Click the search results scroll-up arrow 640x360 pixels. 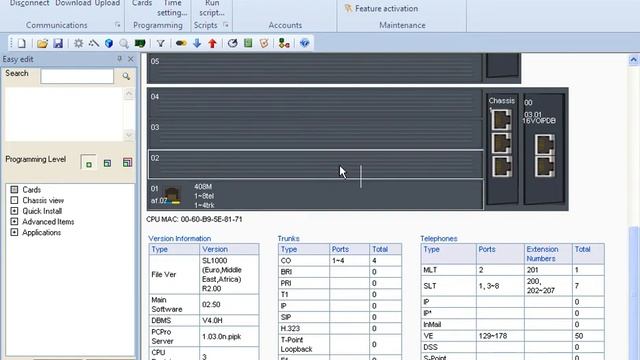tap(129, 93)
